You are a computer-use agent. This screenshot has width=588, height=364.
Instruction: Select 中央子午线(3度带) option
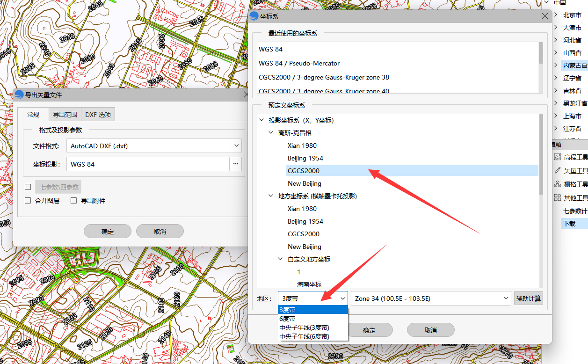pos(313,328)
